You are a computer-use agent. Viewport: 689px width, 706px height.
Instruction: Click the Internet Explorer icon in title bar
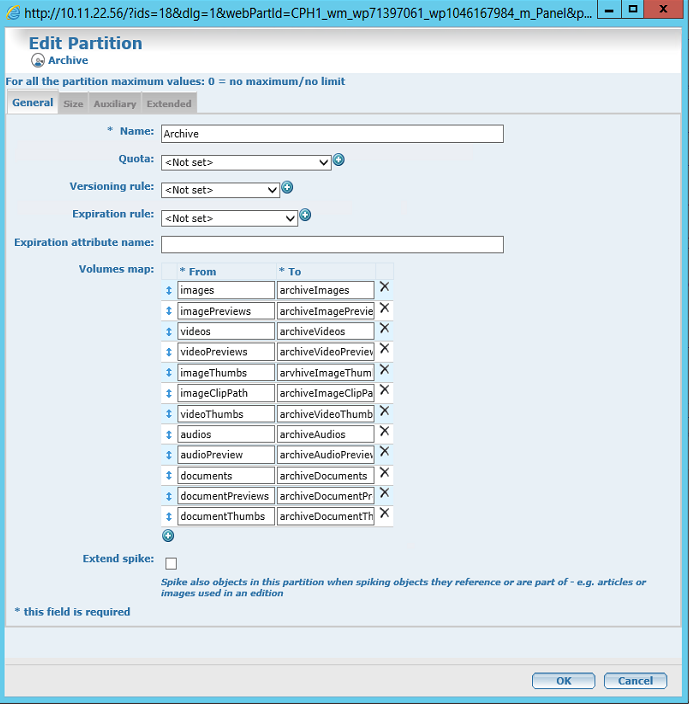click(x=13, y=12)
